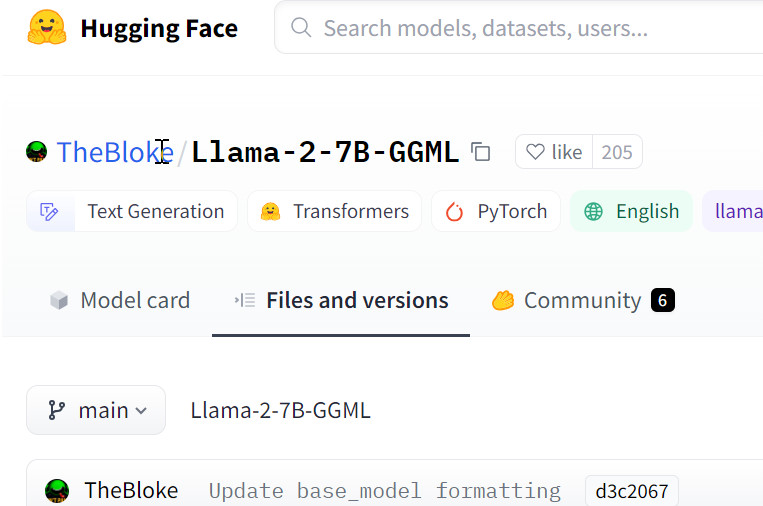Click TheBloke avatar near the model title
The image size is (763, 506).
point(37,152)
